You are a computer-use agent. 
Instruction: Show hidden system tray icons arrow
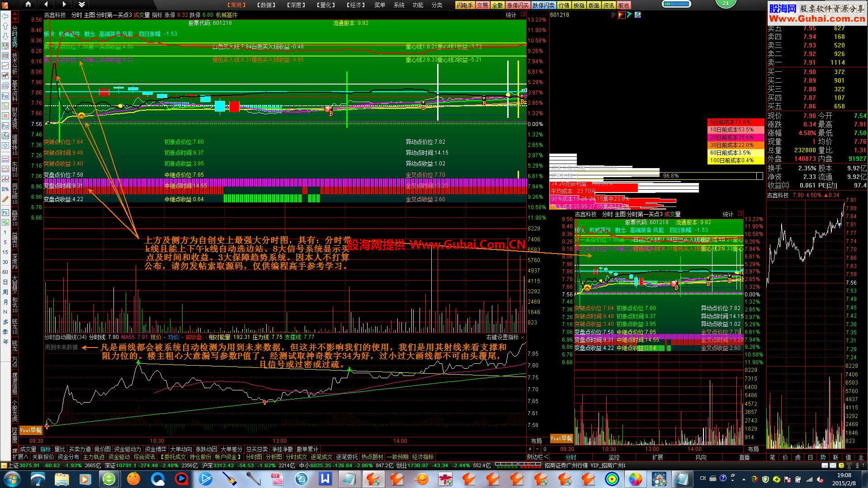point(744,479)
